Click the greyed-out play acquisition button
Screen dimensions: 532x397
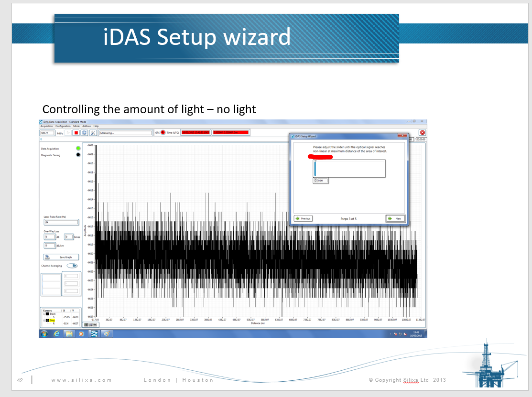68,133
